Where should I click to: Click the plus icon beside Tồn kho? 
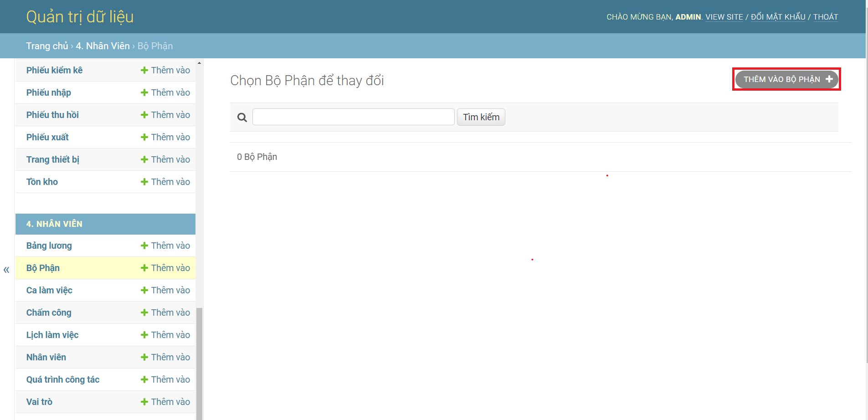[144, 182]
